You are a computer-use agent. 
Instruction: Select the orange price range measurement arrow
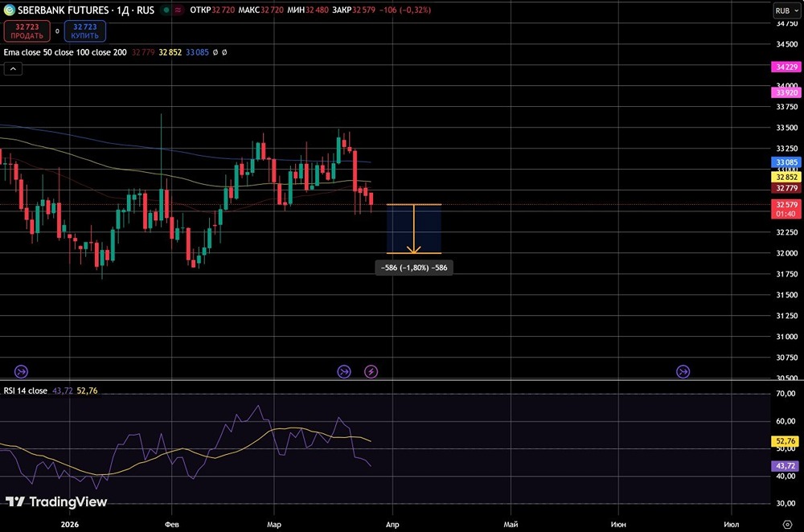coord(414,230)
